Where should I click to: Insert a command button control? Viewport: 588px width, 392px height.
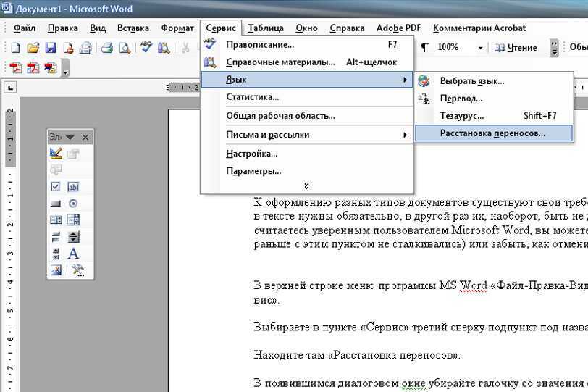coord(56,204)
